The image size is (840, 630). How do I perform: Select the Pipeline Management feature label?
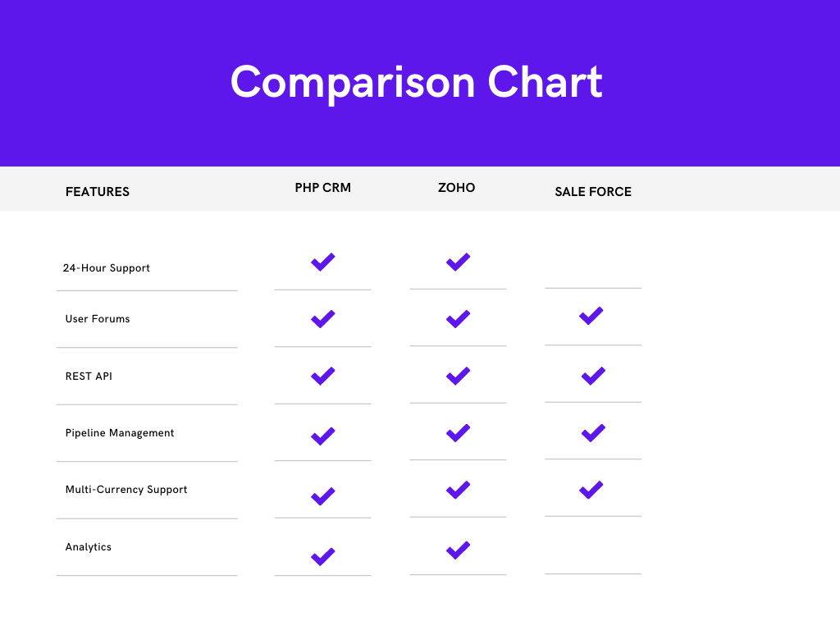click(120, 433)
